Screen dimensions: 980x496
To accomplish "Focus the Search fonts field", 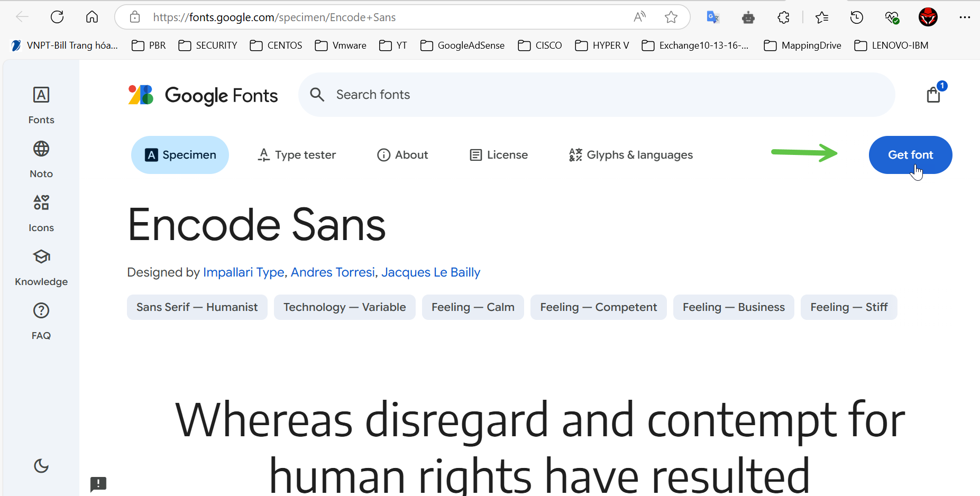I will click(597, 95).
